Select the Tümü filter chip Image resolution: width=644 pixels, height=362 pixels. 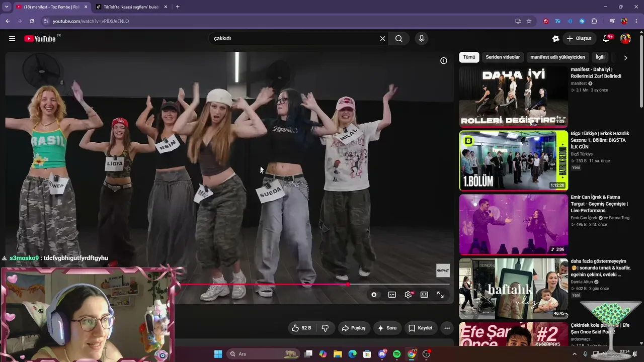tap(469, 57)
